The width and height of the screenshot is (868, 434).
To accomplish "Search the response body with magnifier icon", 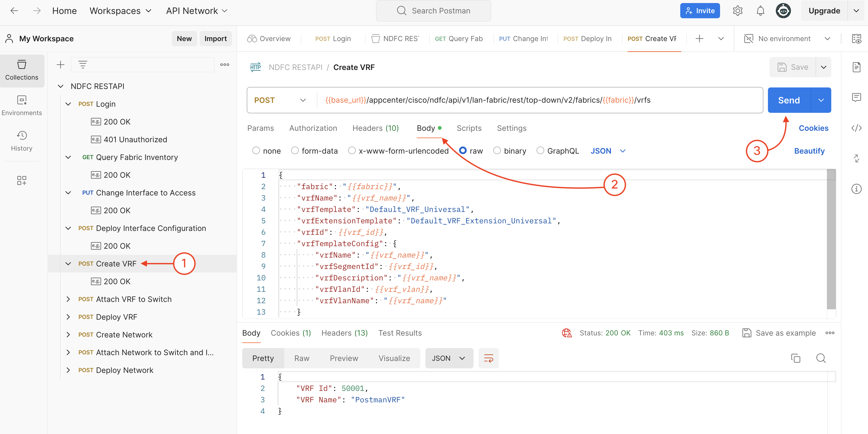I will pos(821,358).
